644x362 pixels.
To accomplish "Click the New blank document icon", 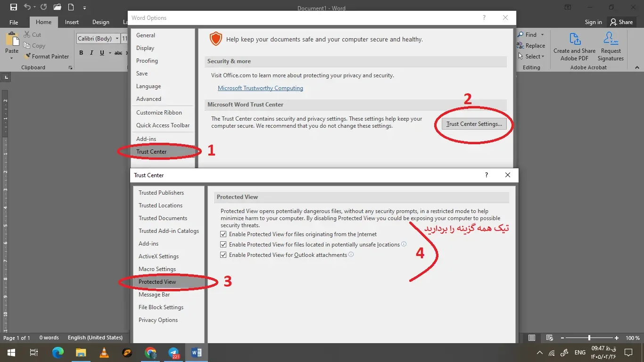I will click(x=71, y=7).
